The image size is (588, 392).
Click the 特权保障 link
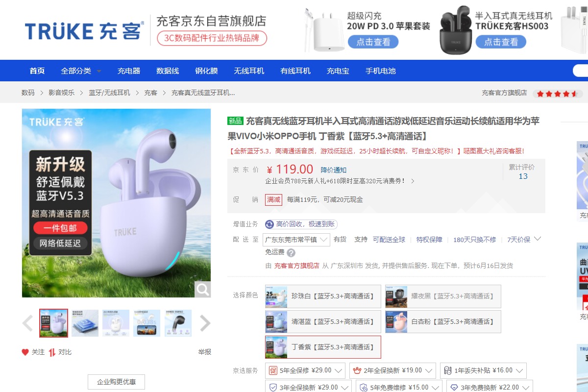click(x=429, y=240)
